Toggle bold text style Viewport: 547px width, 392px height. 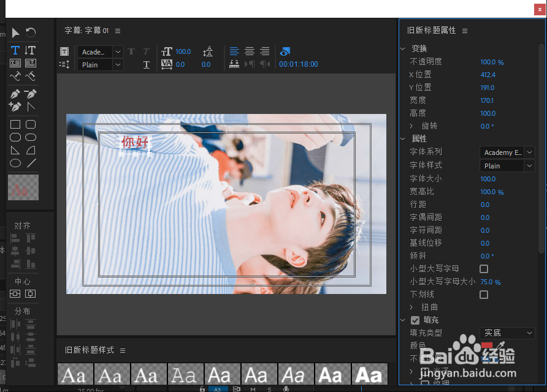pos(131,51)
